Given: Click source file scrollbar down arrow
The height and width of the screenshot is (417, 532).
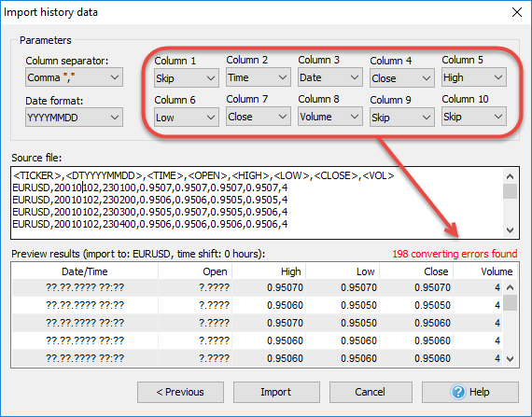Looking at the screenshot, I should point(510,230).
